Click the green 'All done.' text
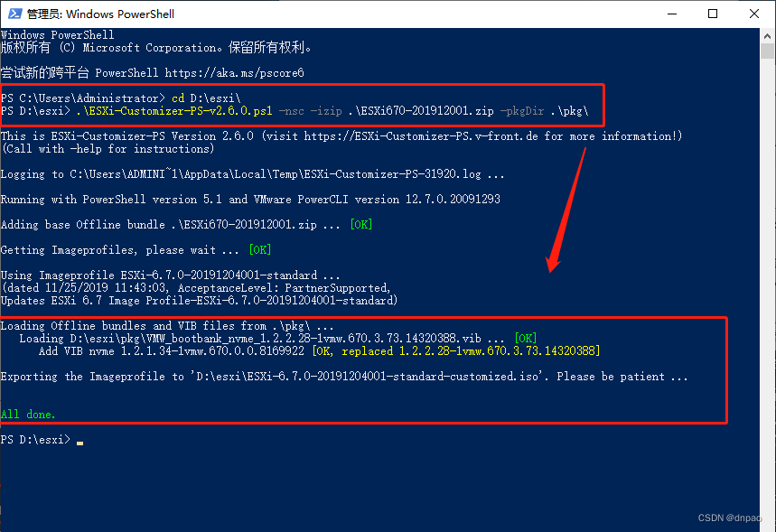The image size is (776, 532). point(28,415)
